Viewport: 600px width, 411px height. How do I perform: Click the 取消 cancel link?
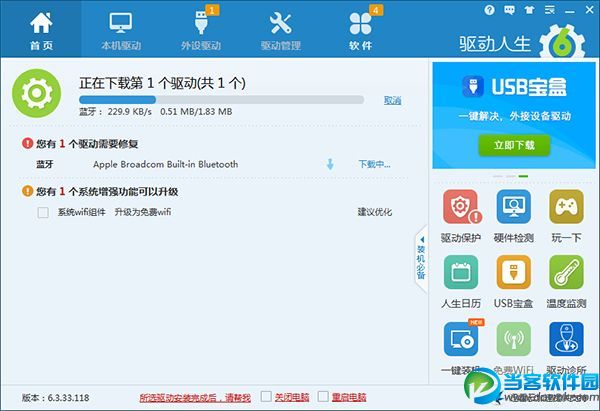point(393,100)
